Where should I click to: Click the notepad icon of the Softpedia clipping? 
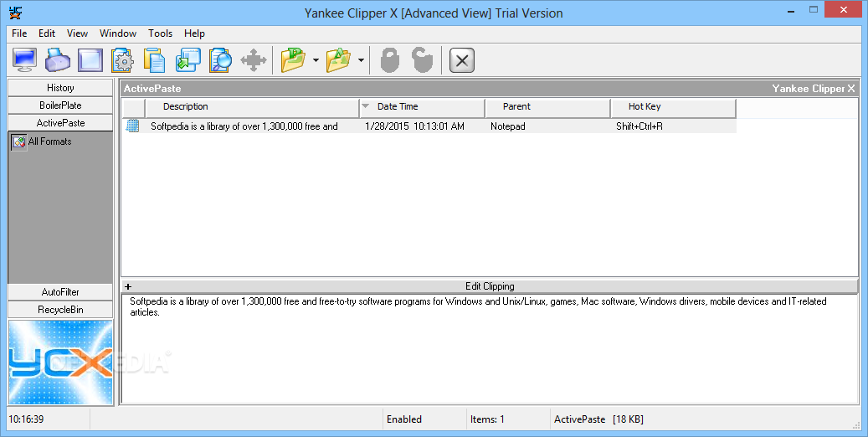[132, 126]
